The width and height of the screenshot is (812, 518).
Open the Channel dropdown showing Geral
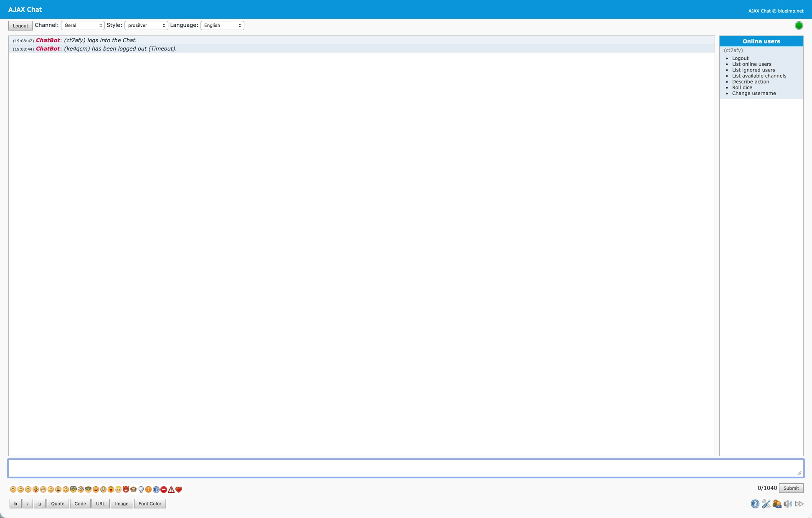click(83, 25)
